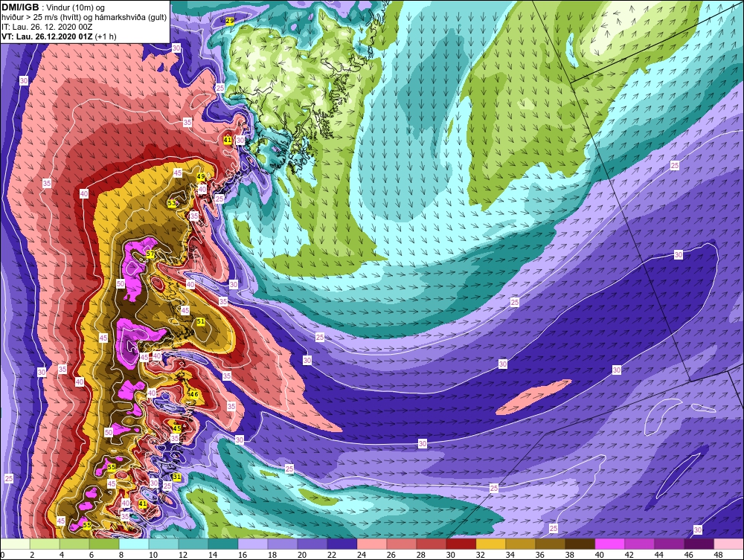Pick the above-48 m/s light pink swatch

click(729, 544)
